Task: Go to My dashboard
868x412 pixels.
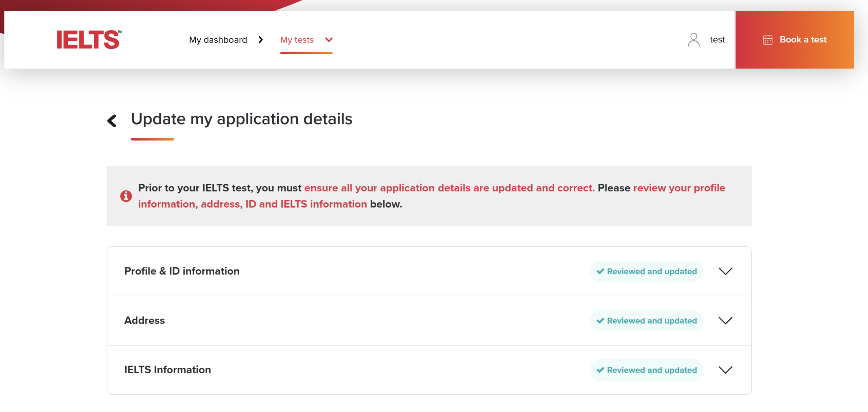Action: click(218, 40)
